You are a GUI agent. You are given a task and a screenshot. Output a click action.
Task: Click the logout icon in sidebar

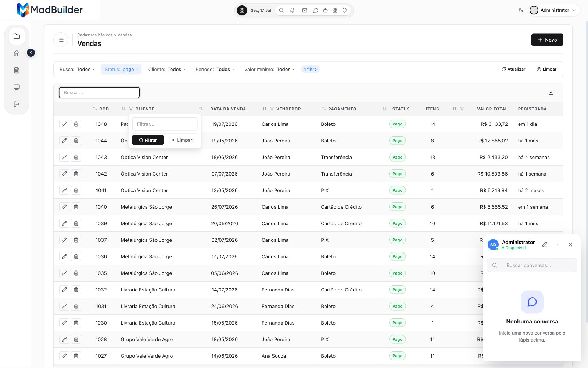coord(17,104)
